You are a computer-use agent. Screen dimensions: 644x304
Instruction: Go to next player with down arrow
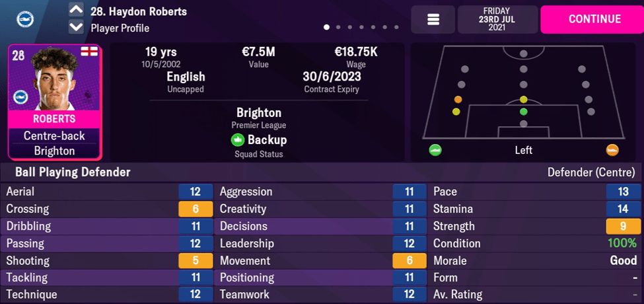(x=77, y=28)
